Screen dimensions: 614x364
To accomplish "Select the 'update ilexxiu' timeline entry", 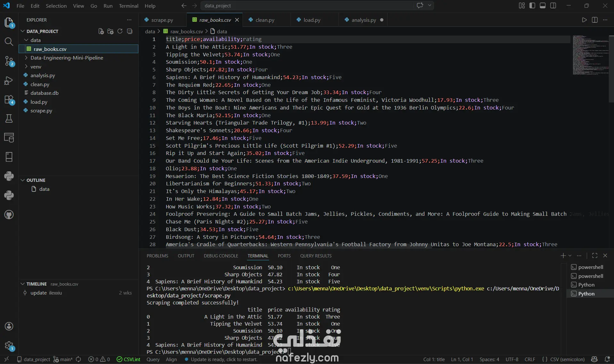I will click(78, 293).
